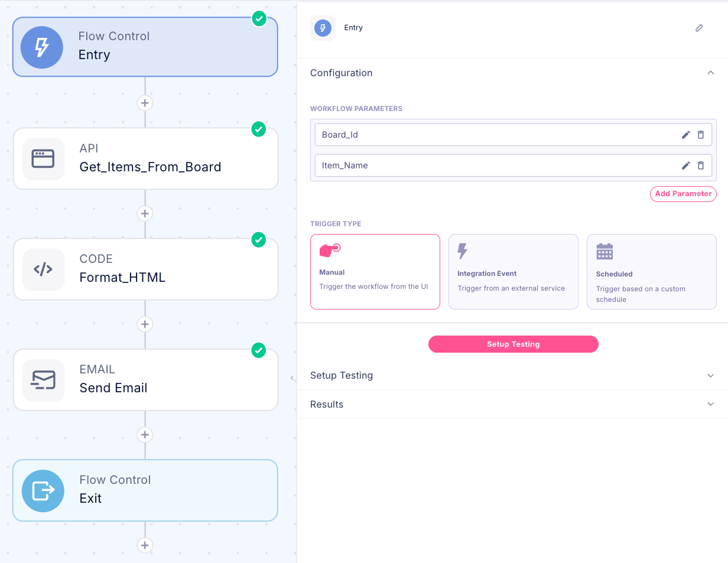The height and width of the screenshot is (563, 728).
Task: Delete the Item_Name parameter with trash icon
Action: point(701,165)
